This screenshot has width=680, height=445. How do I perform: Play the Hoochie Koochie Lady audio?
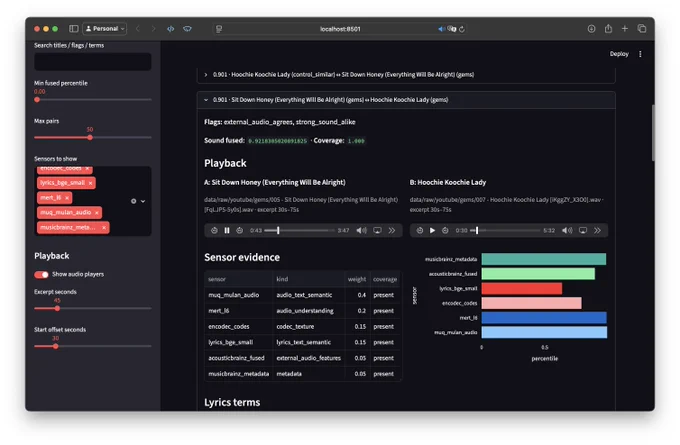pos(432,230)
